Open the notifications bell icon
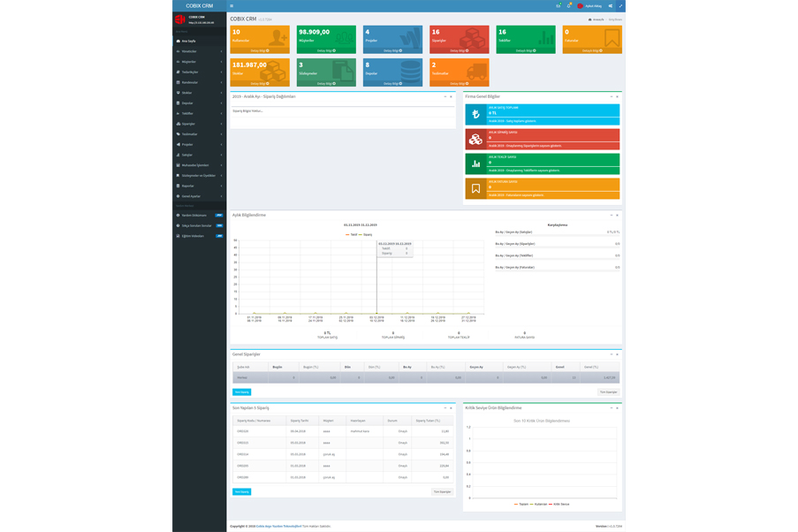The height and width of the screenshot is (532, 798). 569,6
